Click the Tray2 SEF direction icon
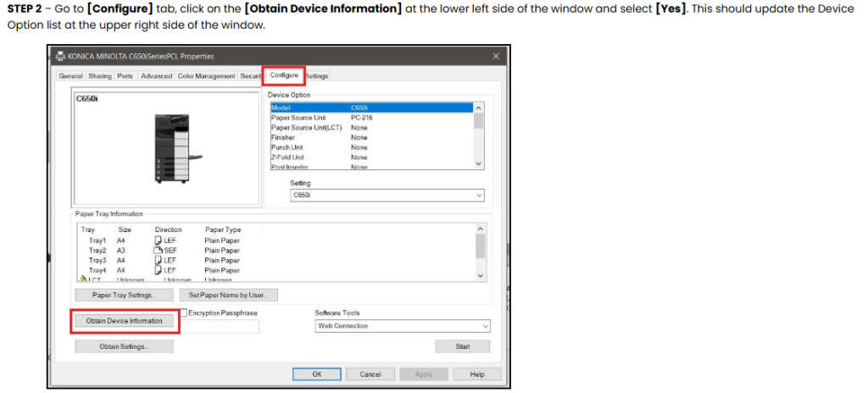868x393 pixels. (x=158, y=251)
